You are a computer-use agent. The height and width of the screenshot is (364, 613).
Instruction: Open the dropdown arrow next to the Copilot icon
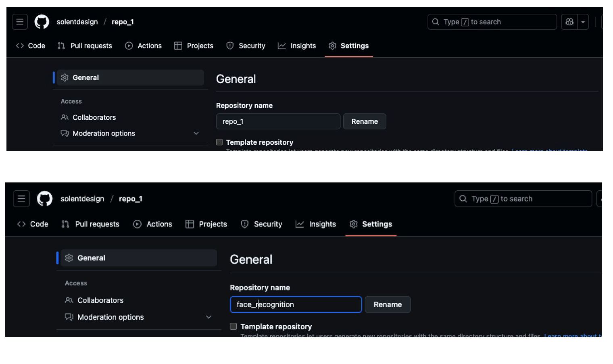583,22
